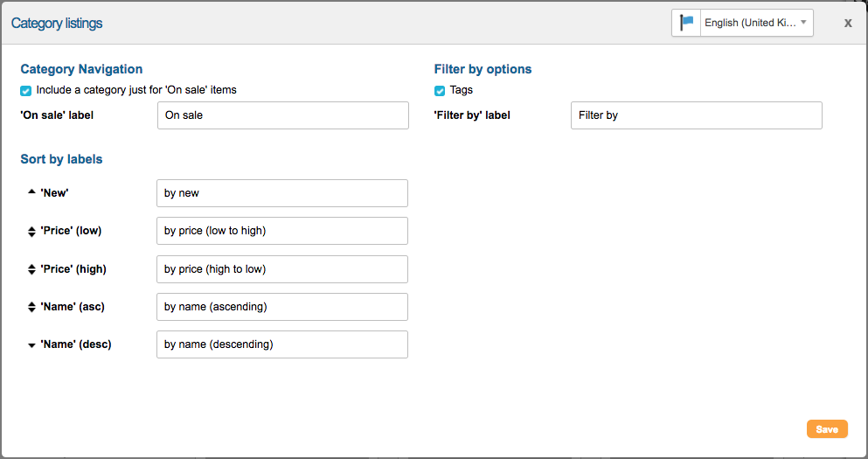Click the blue flag language icon
The width and height of the screenshot is (868, 459).
coord(687,23)
